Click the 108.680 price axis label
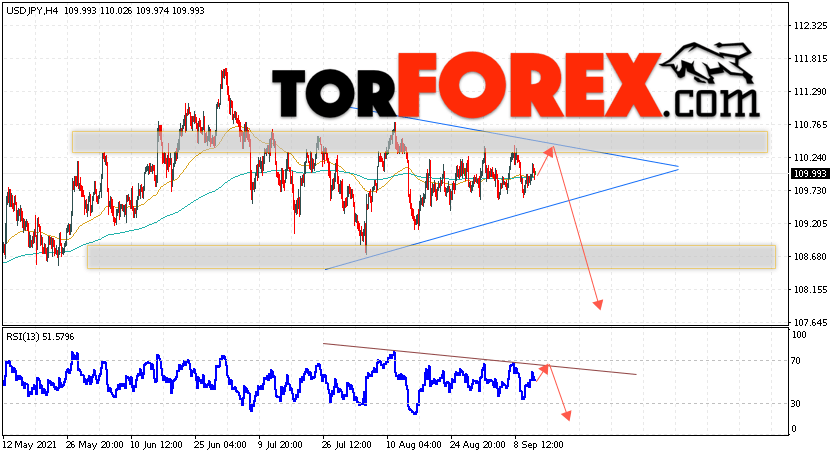 810,257
